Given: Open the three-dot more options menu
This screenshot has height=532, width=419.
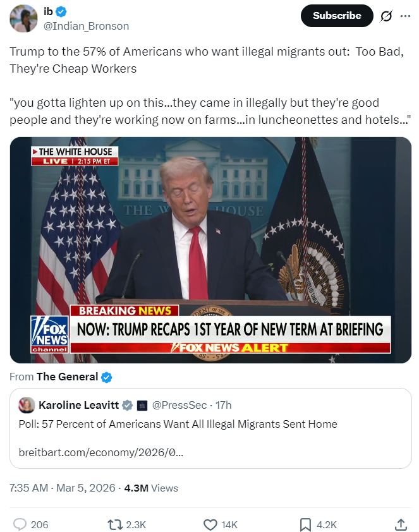Looking at the screenshot, I should [405, 16].
